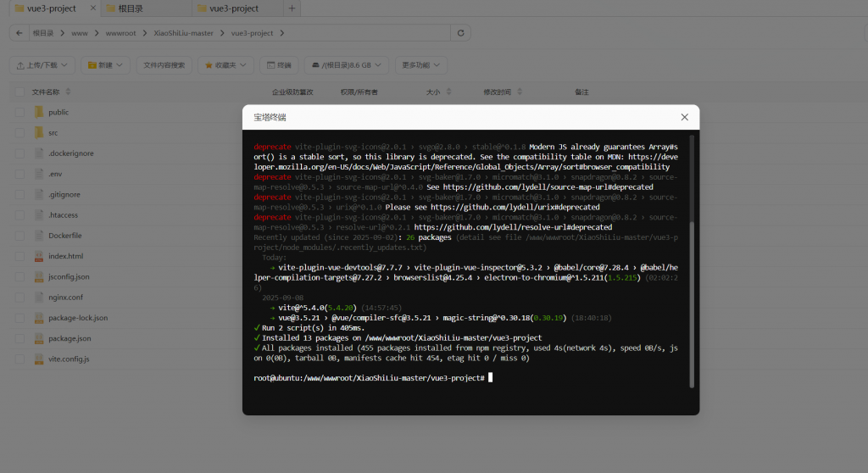Click the refresh icon beside the path bar
The height and width of the screenshot is (473, 868).
point(461,33)
